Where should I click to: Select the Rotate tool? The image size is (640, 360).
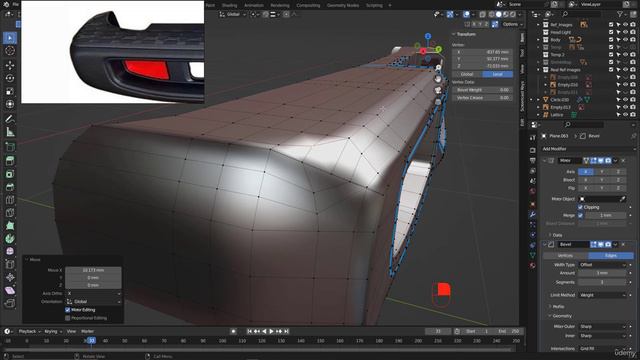10,78
